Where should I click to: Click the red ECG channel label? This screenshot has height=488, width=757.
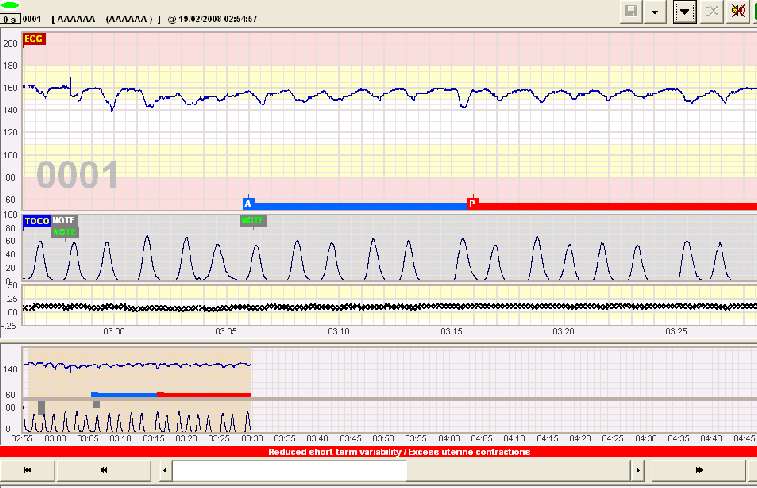34,39
